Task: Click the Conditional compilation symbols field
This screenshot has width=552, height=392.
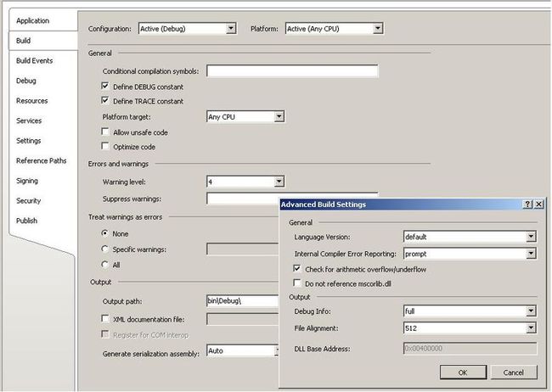Action: click(292, 71)
